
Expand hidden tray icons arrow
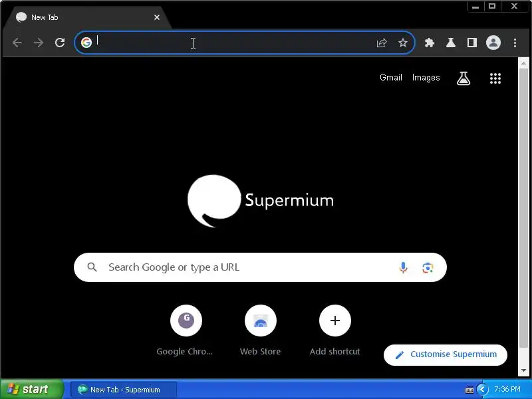click(483, 390)
